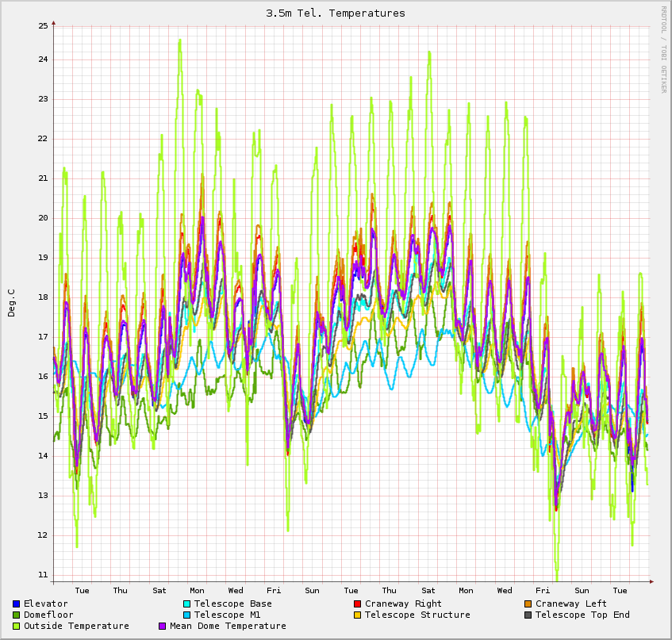Click the "Outside Temperature" legend text

pos(76,626)
